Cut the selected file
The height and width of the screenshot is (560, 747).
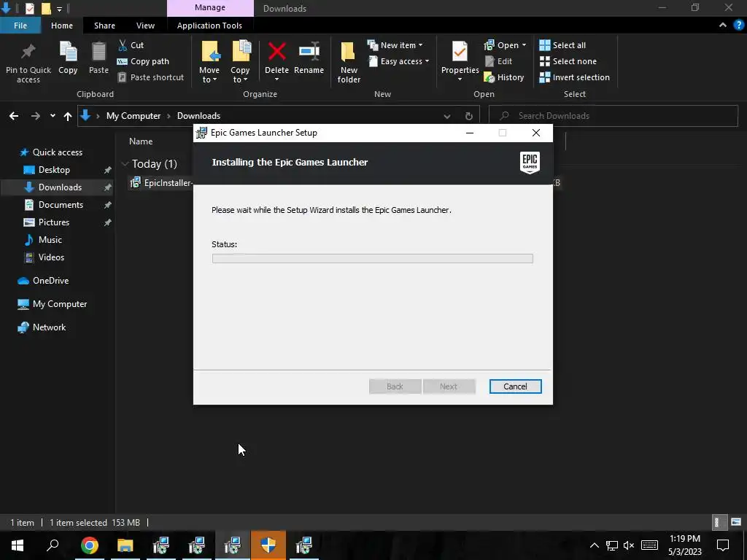[x=131, y=45]
